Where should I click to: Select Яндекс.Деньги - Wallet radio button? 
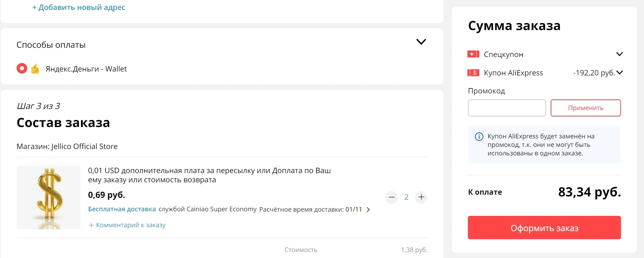click(22, 68)
